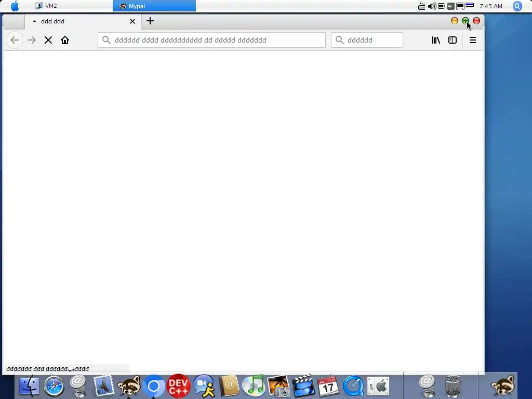532x399 pixels.
Task: Open the home page via house icon
Action: pos(65,40)
